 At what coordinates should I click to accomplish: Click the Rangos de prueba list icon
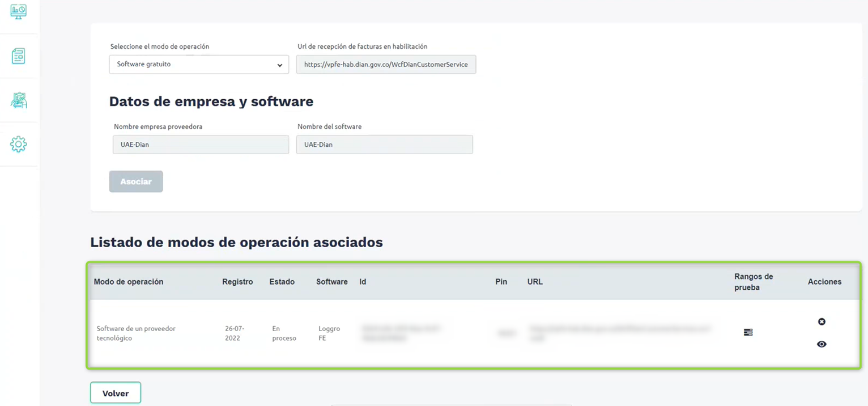coord(748,332)
